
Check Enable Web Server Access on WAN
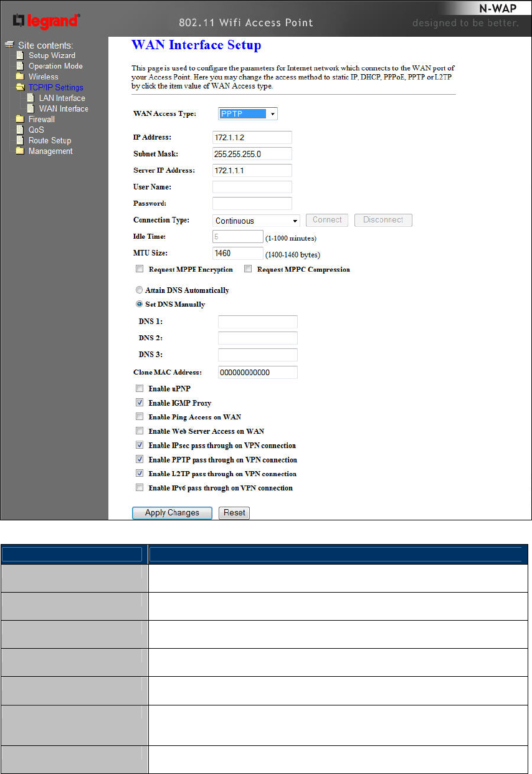[x=139, y=431]
